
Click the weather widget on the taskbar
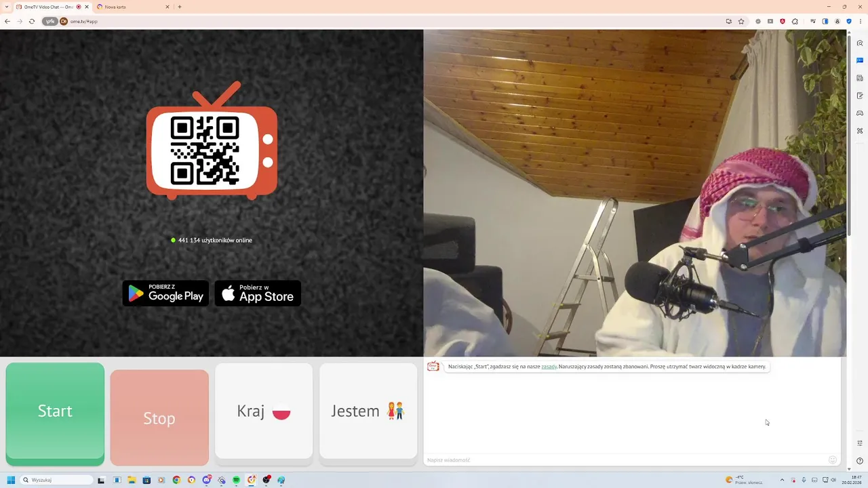744,480
